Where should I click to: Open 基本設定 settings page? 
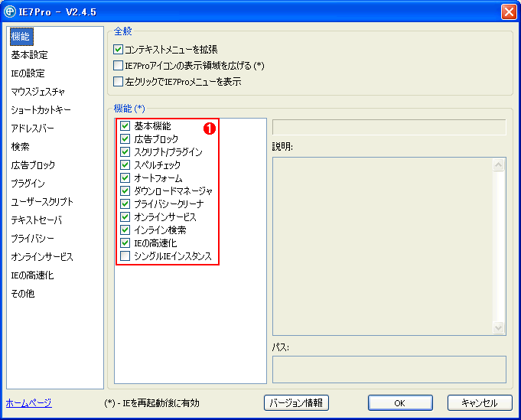point(30,55)
